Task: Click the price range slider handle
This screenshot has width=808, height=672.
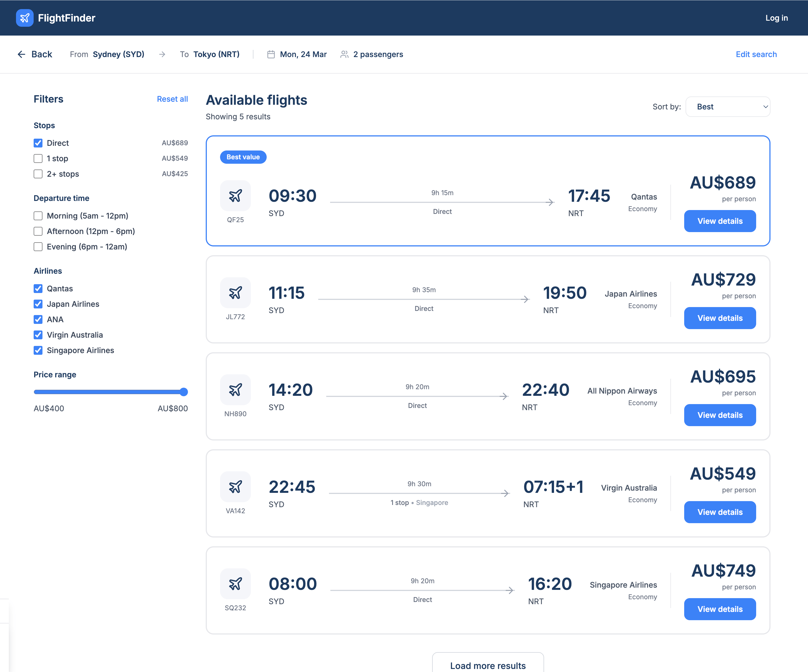Action: pyautogui.click(x=184, y=392)
